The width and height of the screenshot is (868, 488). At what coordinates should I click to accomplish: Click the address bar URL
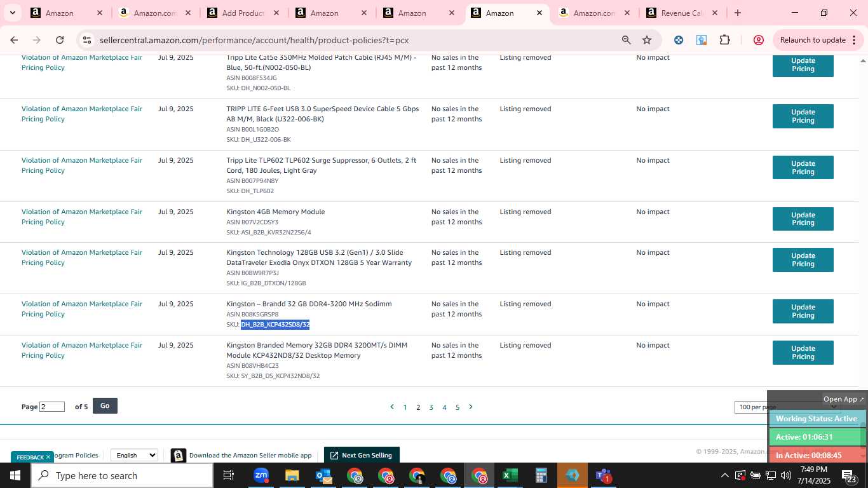(254, 40)
